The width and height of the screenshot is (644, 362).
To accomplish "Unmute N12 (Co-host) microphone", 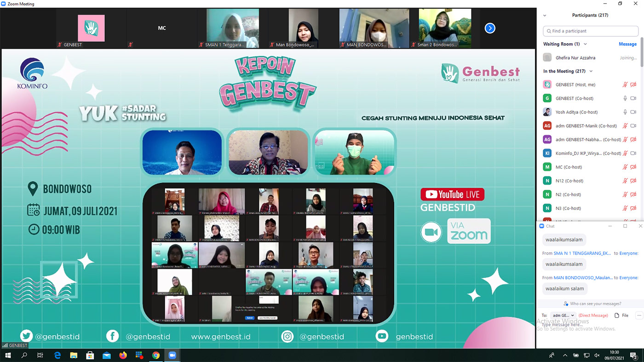I will (x=625, y=181).
